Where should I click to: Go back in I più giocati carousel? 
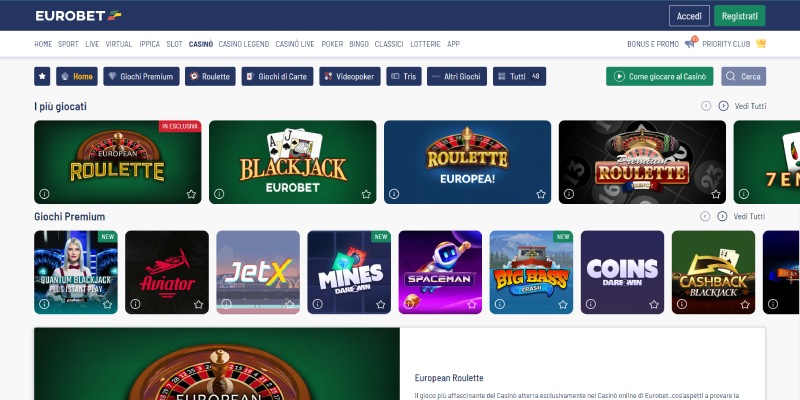706,106
